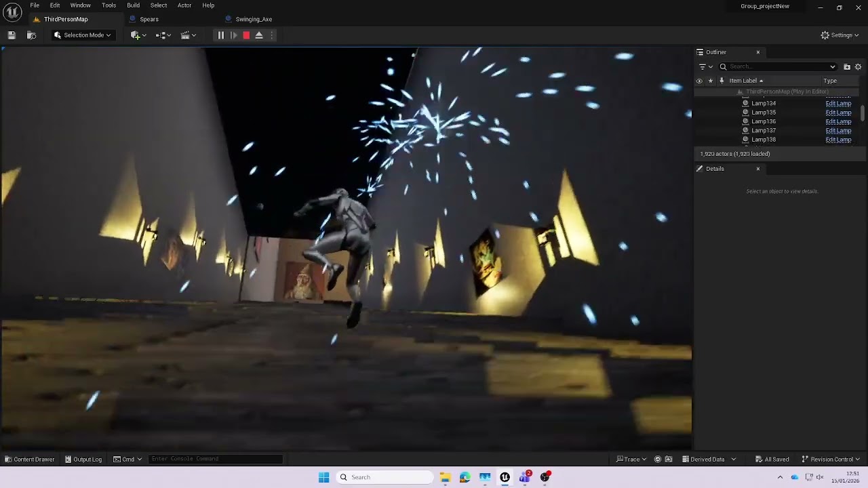Click the Unreal Engine logo icon
The image size is (868, 488).
coord(12,12)
